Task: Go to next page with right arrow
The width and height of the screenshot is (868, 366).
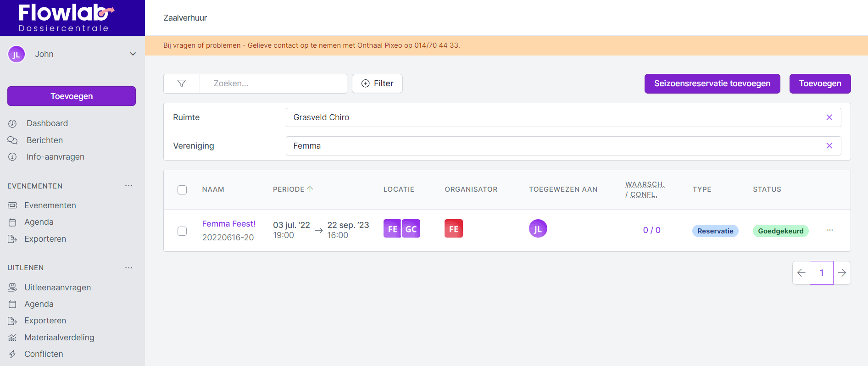Action: point(842,273)
